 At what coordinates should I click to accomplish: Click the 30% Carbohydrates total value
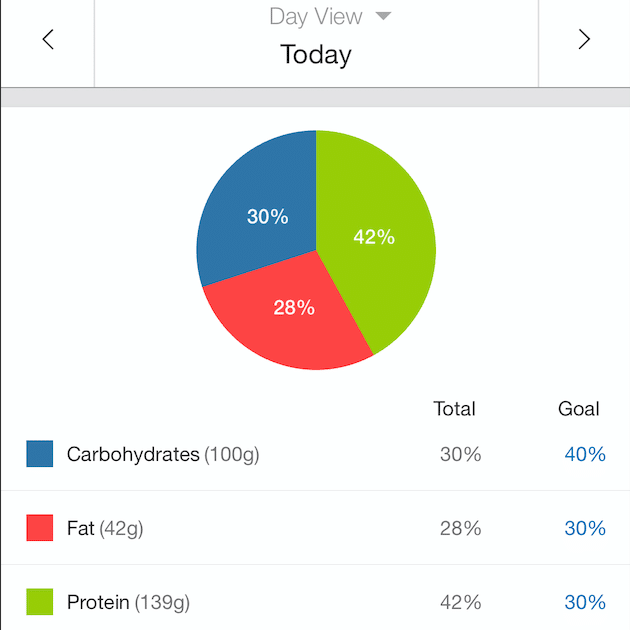460,454
